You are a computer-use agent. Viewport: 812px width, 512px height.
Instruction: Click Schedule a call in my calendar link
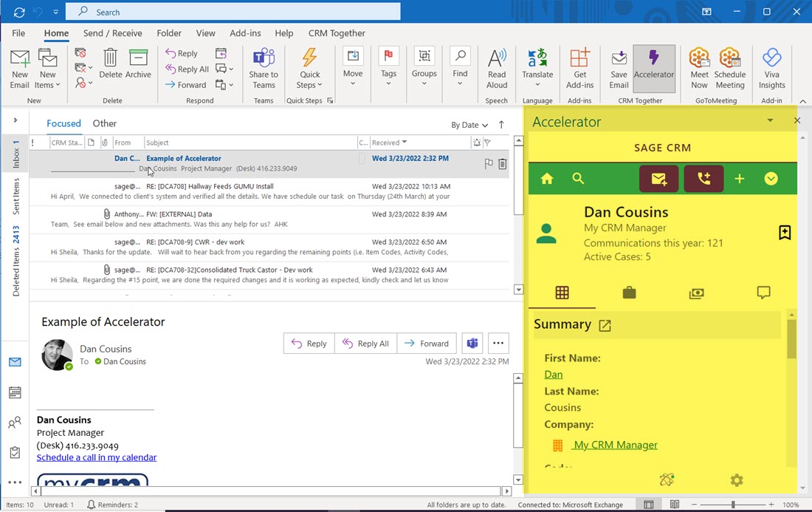coord(96,457)
